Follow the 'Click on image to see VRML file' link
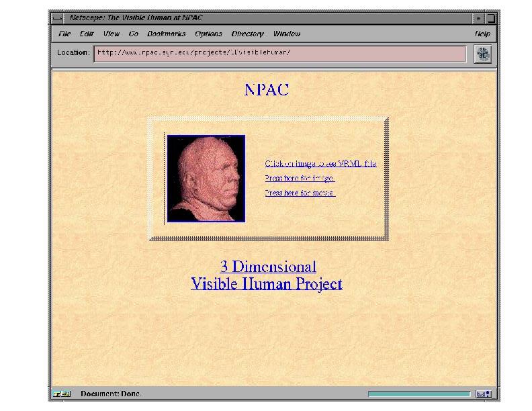 click(x=320, y=163)
